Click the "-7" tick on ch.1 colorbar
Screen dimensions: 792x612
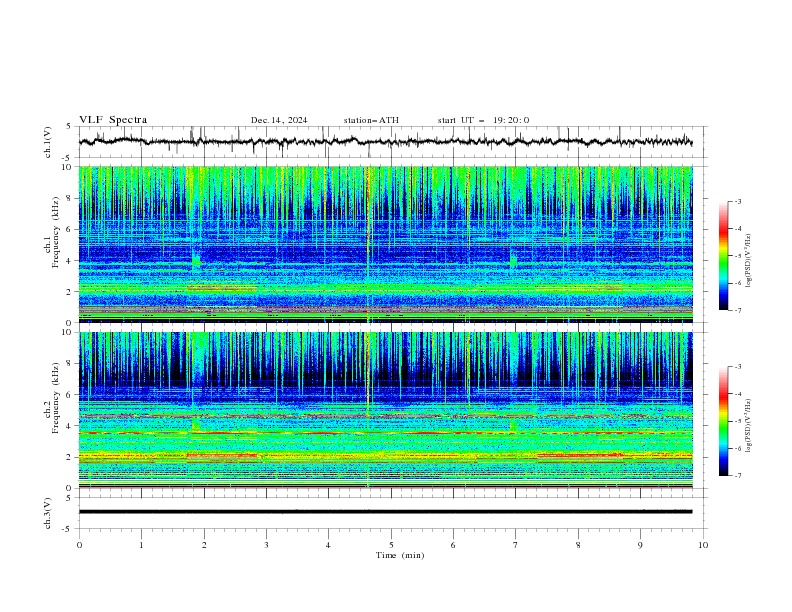(737, 311)
